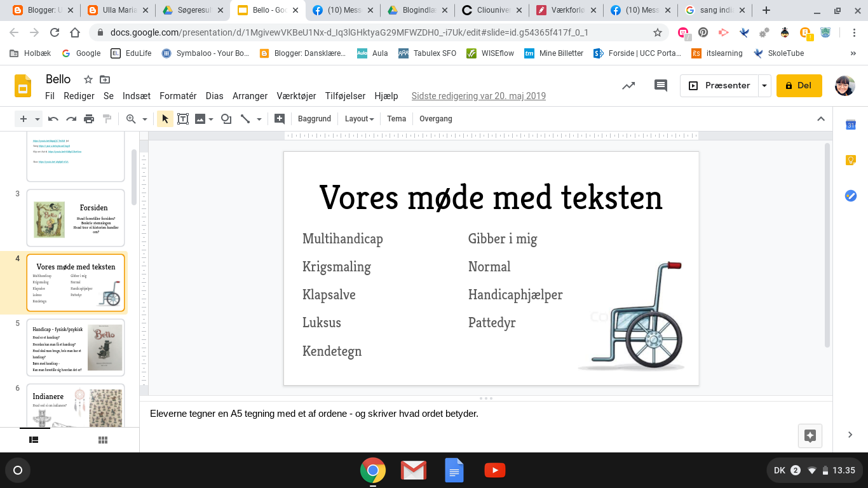Image resolution: width=868 pixels, height=488 pixels.
Task: Click the zoom magnifier tool
Action: point(131,119)
